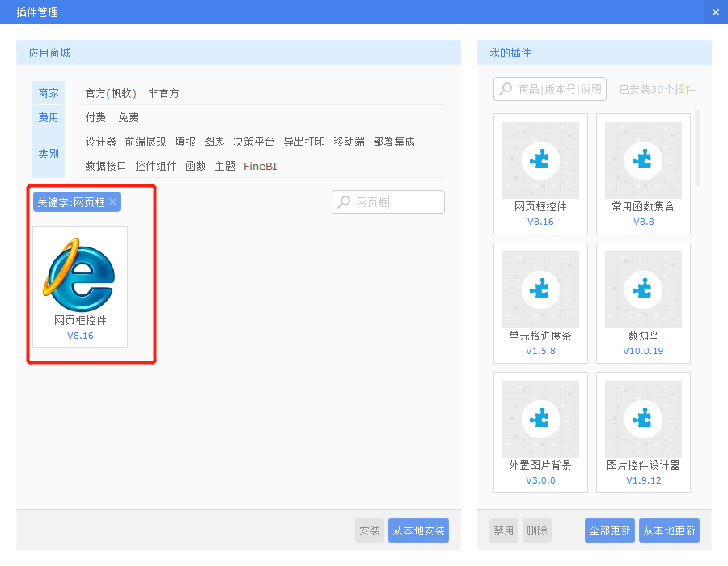Image resolution: width=728 pixels, height=566 pixels.
Task: Click the 我的插件 list scrollbar
Action: pos(697,149)
